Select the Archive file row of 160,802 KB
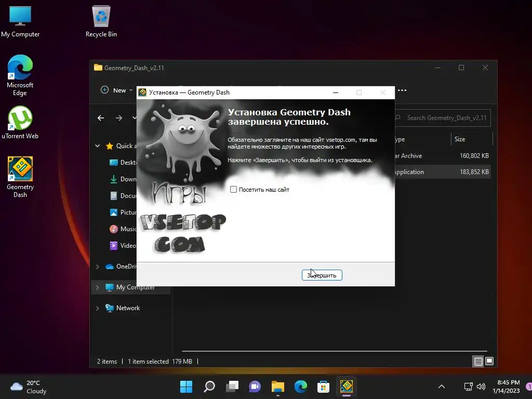Image resolution: width=532 pixels, height=399 pixels. click(443, 156)
